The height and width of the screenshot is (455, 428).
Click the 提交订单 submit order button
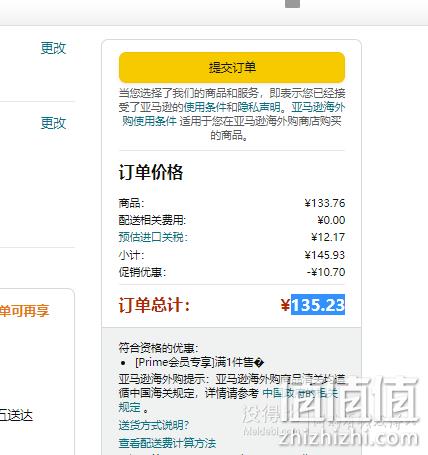click(x=232, y=67)
